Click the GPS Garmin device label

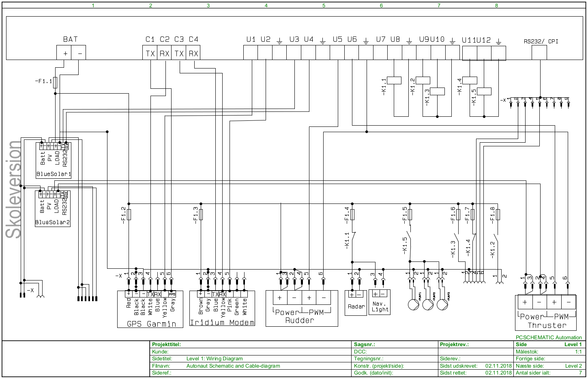(151, 324)
